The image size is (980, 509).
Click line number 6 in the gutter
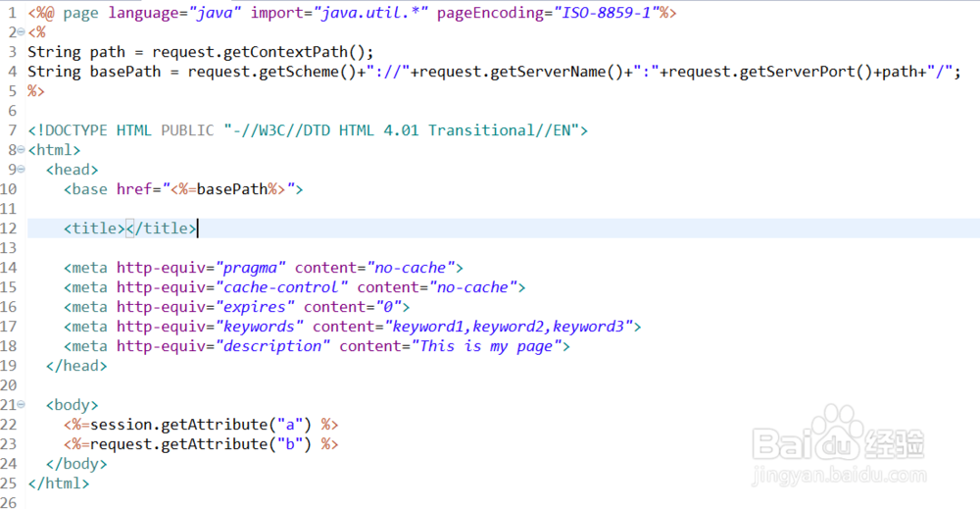tap(13, 111)
